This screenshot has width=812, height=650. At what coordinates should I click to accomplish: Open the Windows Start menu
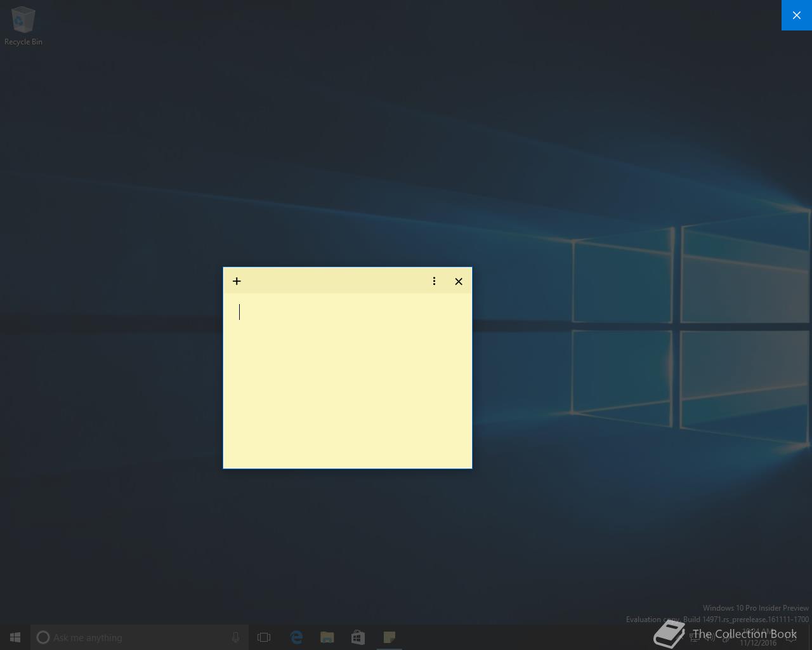point(15,637)
